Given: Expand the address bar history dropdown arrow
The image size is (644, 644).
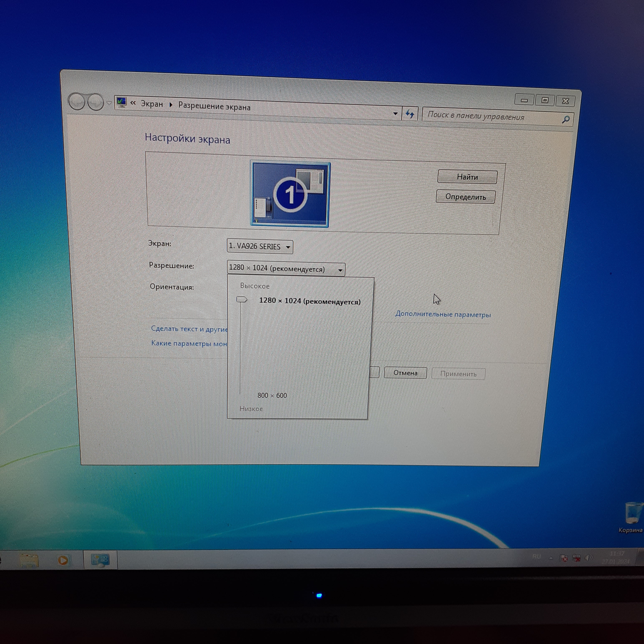Looking at the screenshot, I should pyautogui.click(x=395, y=114).
